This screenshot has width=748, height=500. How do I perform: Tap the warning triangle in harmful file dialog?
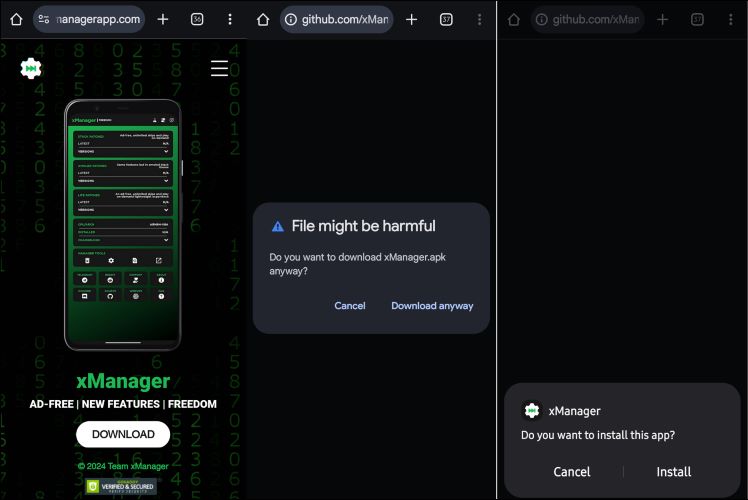[x=278, y=227]
